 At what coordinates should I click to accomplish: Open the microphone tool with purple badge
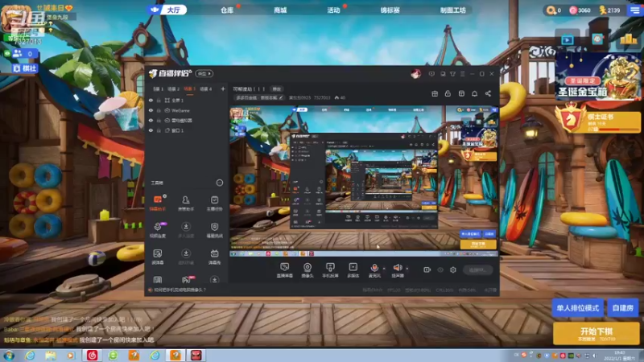pos(158,230)
